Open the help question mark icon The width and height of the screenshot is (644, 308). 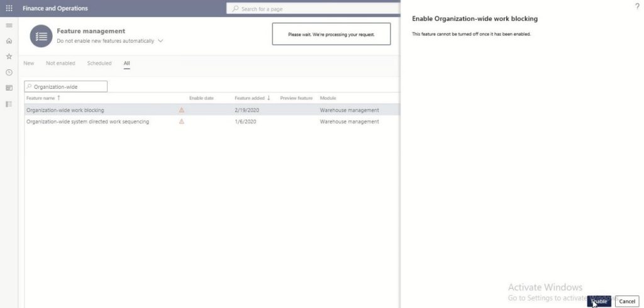[637, 6]
